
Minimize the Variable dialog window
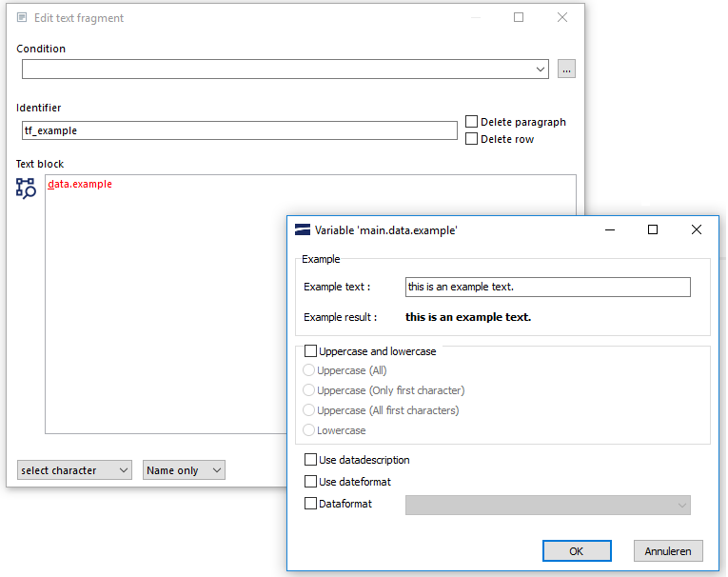coord(610,229)
